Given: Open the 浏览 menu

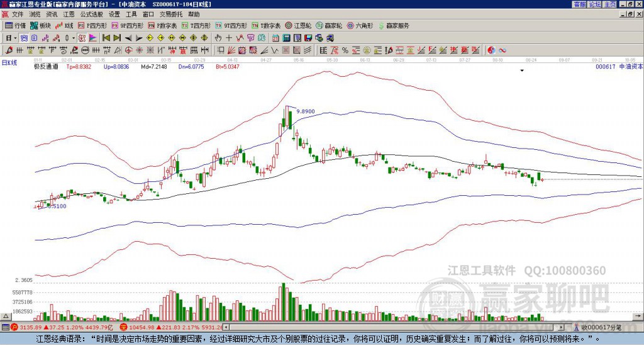Looking at the screenshot, I should [x=35, y=14].
